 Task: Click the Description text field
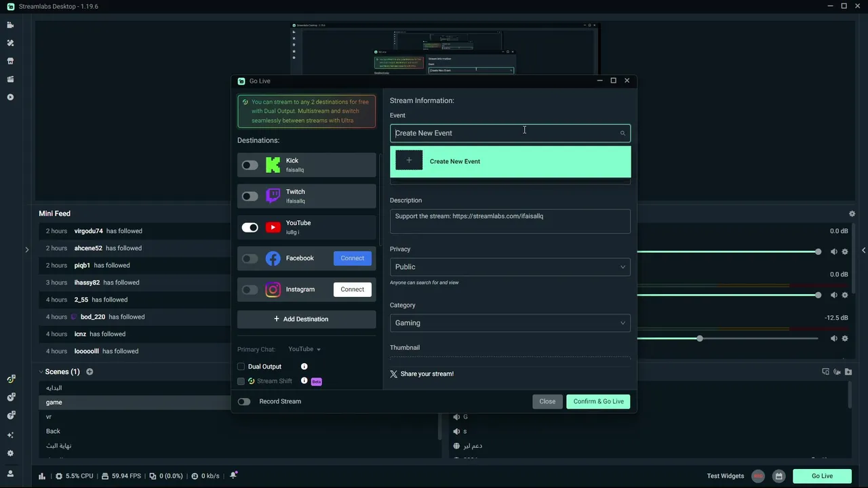[x=510, y=222]
